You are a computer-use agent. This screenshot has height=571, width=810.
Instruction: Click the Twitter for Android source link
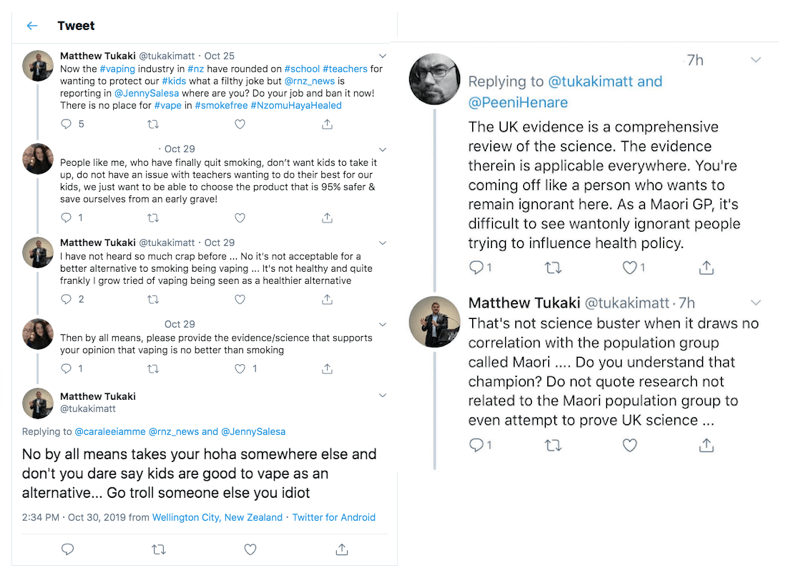pos(334,517)
